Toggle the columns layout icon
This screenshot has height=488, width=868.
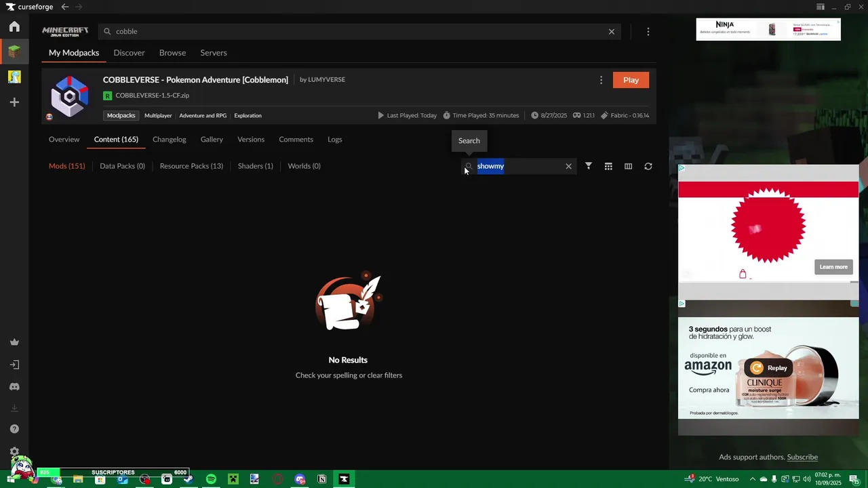coord(628,166)
